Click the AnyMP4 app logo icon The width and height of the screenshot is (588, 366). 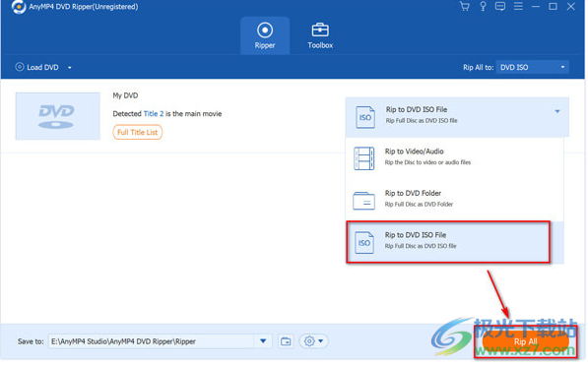tap(19, 7)
